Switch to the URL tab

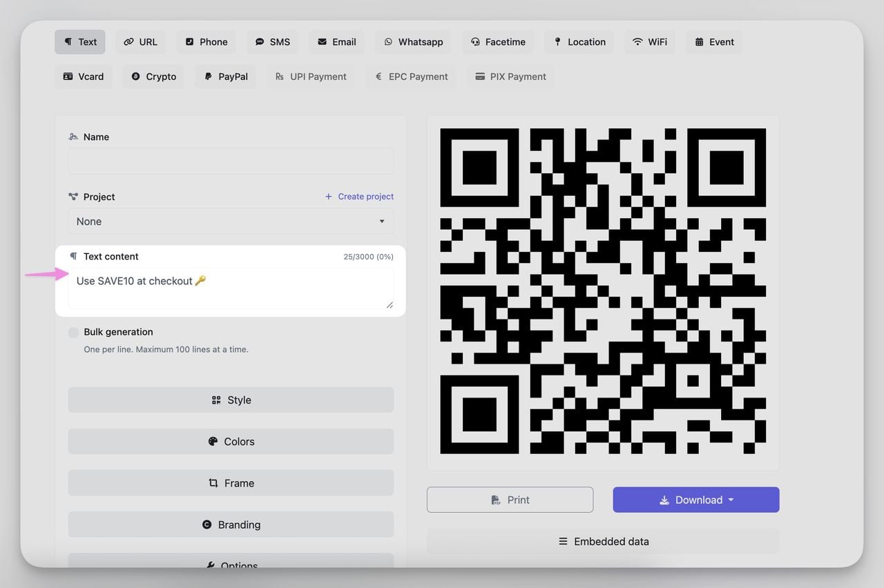[141, 42]
